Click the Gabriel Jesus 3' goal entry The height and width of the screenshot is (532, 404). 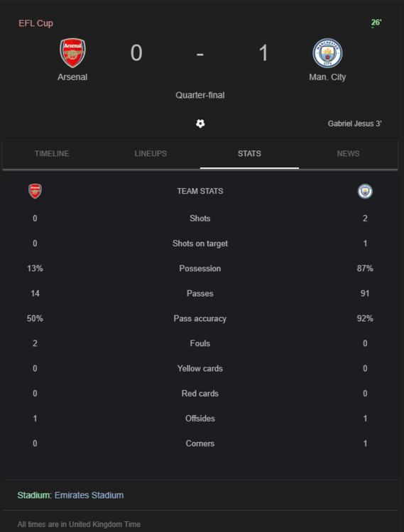355,123
